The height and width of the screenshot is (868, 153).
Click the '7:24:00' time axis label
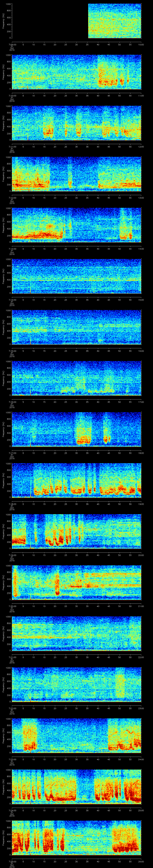[12, 810]
